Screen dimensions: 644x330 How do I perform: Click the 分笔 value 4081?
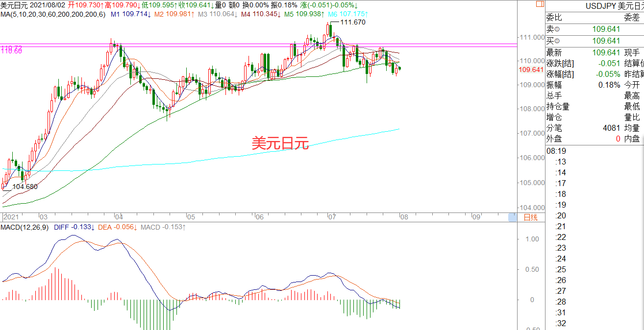[612, 128]
